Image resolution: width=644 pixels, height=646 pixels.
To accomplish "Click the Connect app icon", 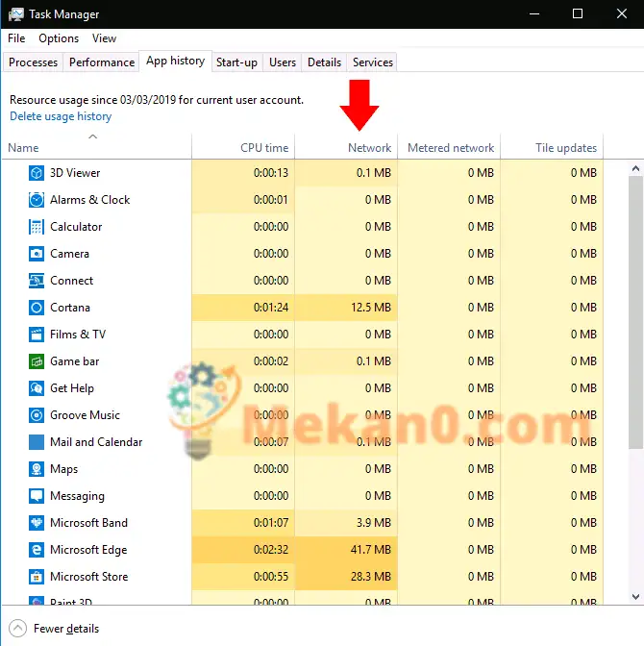I will pyautogui.click(x=37, y=281).
